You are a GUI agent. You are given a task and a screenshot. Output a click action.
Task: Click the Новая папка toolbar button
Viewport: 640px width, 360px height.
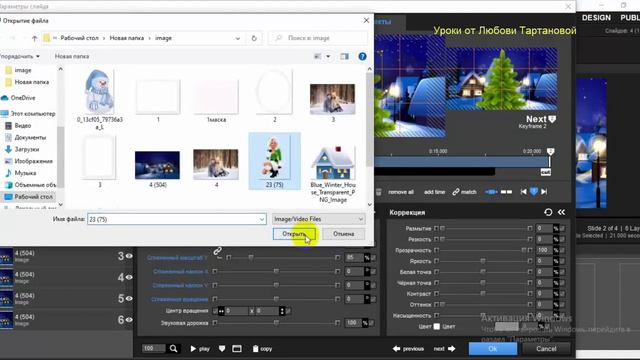pos(72,56)
